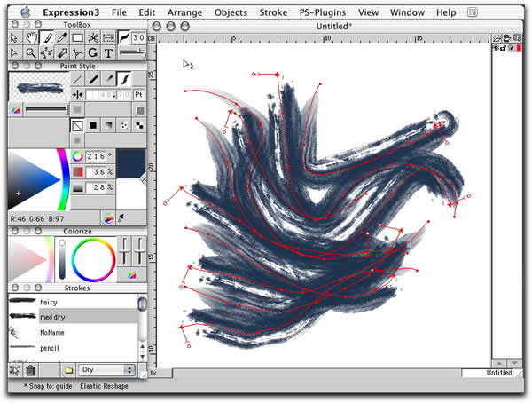Click the 1x zoom level indicator

[x=153, y=373]
